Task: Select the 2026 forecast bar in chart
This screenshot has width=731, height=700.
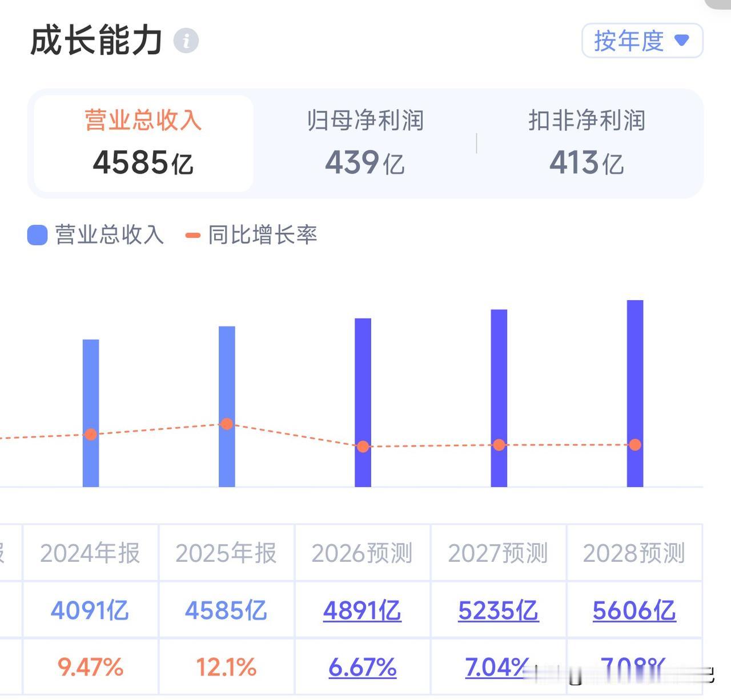Action: pyautogui.click(x=363, y=403)
